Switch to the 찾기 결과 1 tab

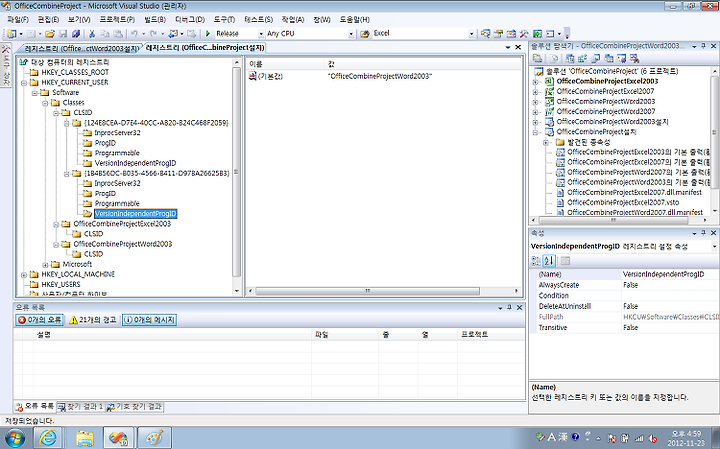pyautogui.click(x=81, y=407)
